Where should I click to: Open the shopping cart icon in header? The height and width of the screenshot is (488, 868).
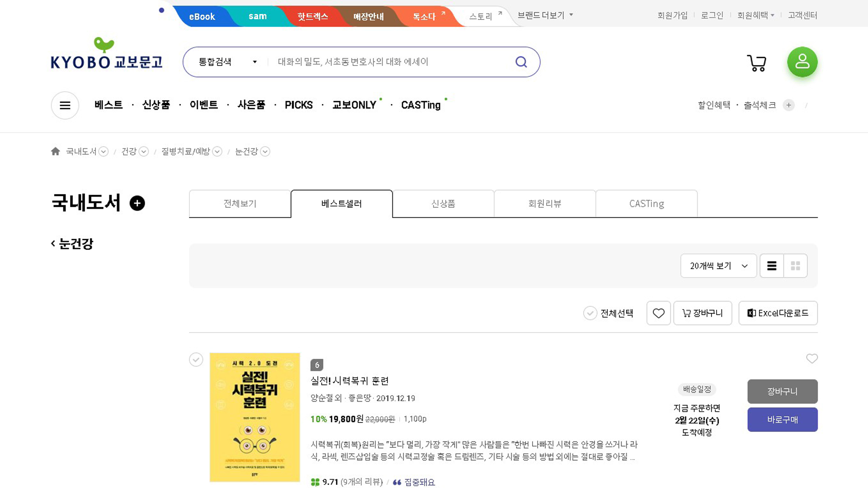point(756,63)
